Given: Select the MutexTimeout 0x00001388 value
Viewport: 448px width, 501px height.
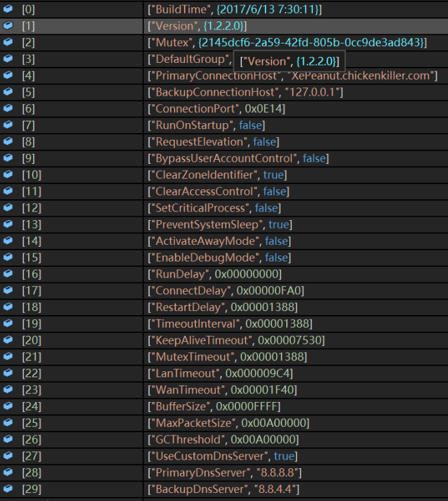Looking at the screenshot, I should (x=227, y=357).
